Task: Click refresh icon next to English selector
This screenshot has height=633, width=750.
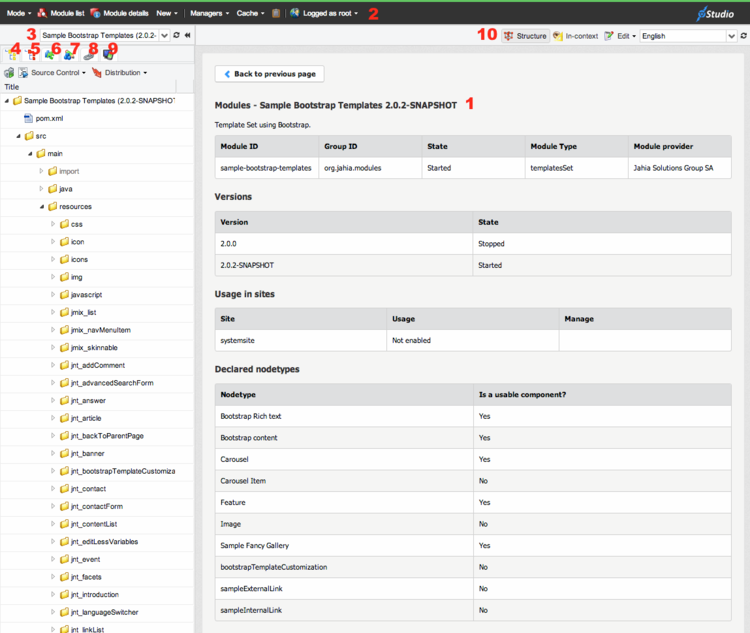Action: [743, 35]
